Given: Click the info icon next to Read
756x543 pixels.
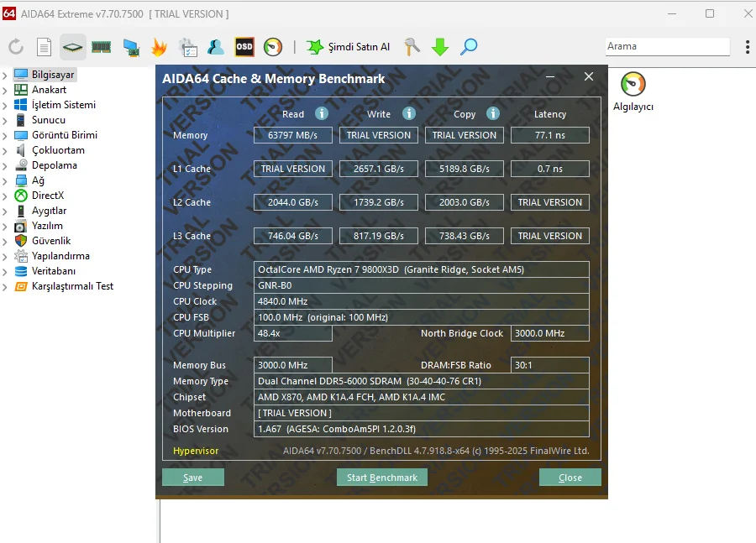Looking at the screenshot, I should [321, 113].
